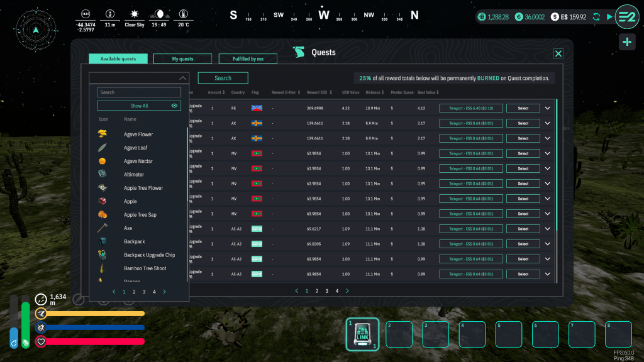
Task: Close the Quests window
Action: pyautogui.click(x=558, y=53)
